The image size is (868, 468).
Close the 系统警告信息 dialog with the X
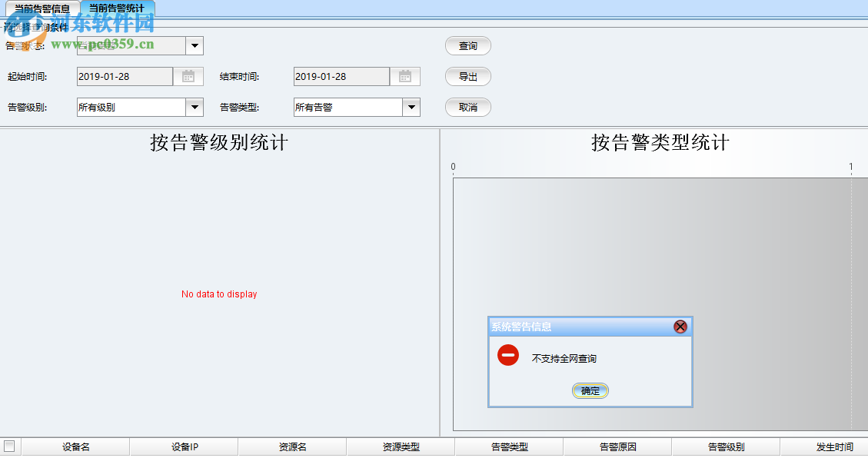pyautogui.click(x=680, y=327)
